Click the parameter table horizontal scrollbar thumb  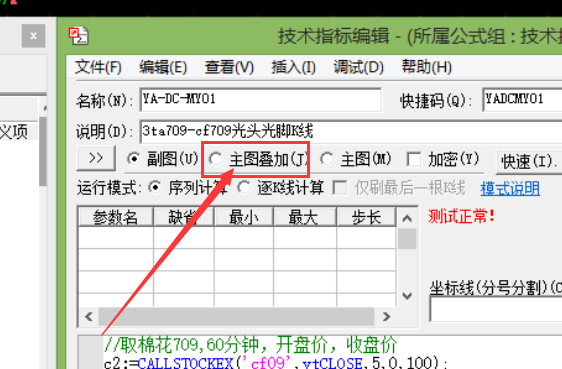236,316
